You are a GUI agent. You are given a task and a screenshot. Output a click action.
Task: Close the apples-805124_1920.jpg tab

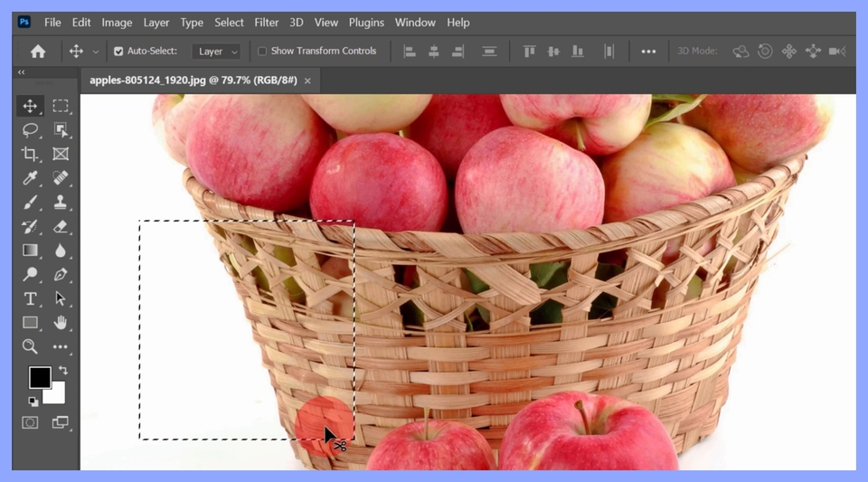[x=307, y=80]
